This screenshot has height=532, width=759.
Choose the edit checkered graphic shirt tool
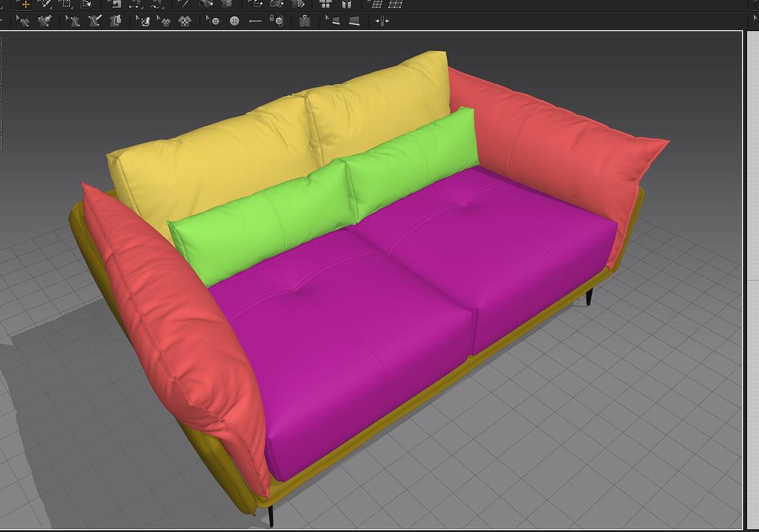point(164,21)
